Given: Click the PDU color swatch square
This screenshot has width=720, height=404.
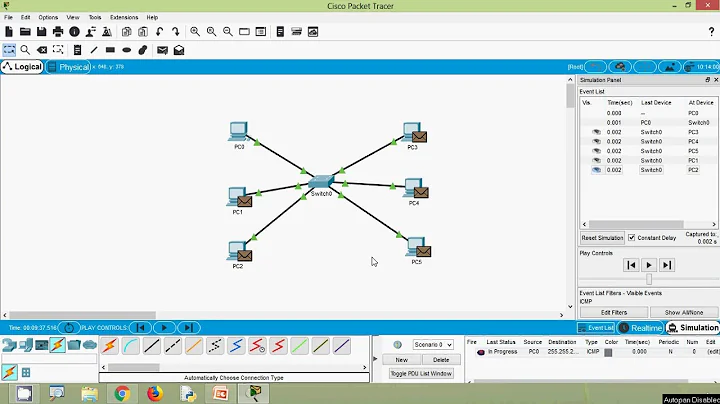Looking at the screenshot, I should click(608, 353).
